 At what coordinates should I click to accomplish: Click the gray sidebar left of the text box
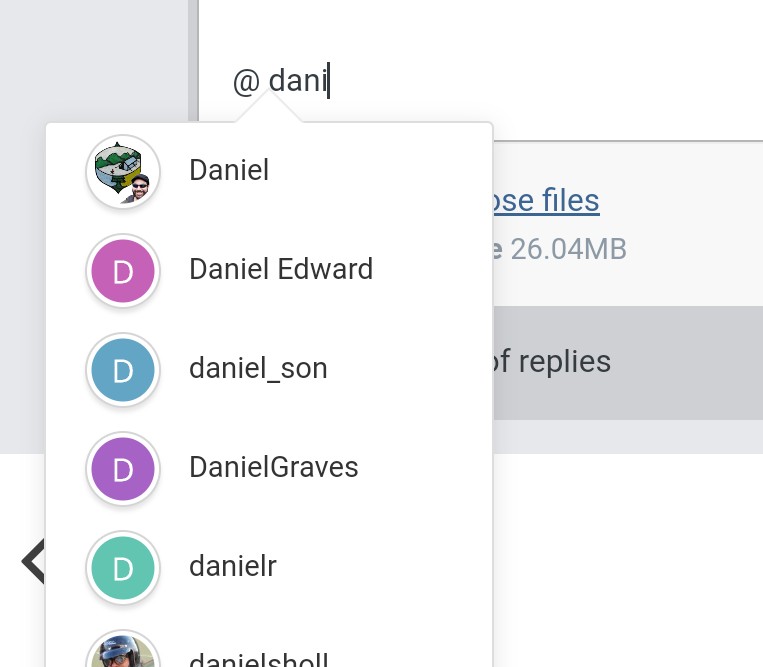pos(93,60)
